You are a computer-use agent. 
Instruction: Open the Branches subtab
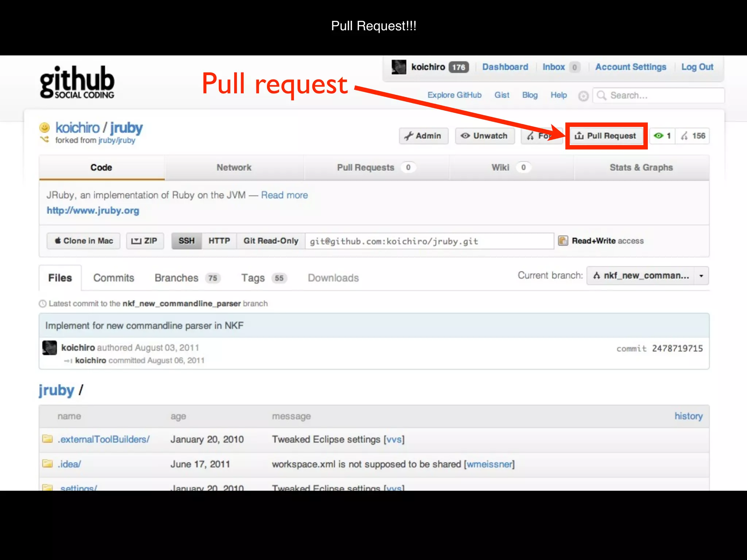(x=187, y=278)
